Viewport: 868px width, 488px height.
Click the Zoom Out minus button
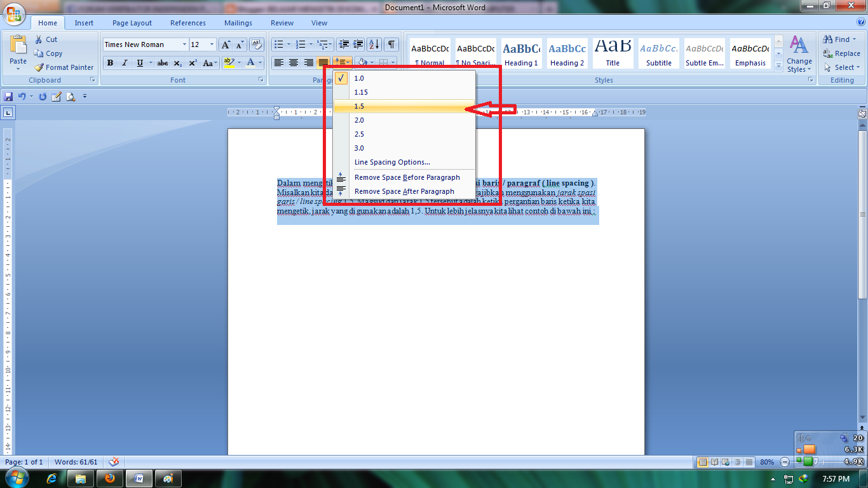point(785,462)
